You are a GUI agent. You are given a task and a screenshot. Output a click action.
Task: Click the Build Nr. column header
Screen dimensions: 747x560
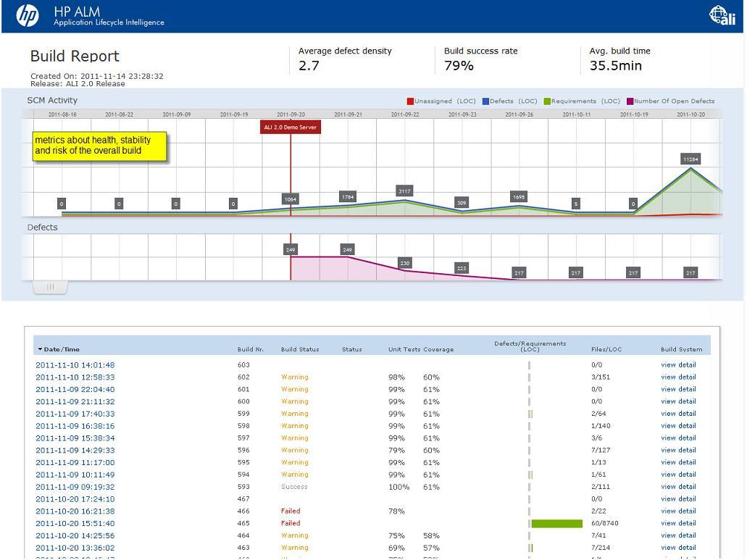[251, 349]
